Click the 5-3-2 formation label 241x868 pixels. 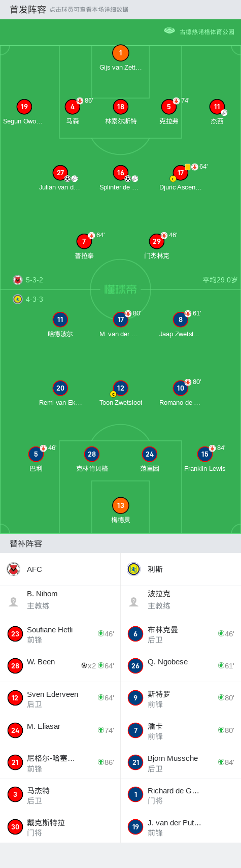pyautogui.click(x=35, y=280)
